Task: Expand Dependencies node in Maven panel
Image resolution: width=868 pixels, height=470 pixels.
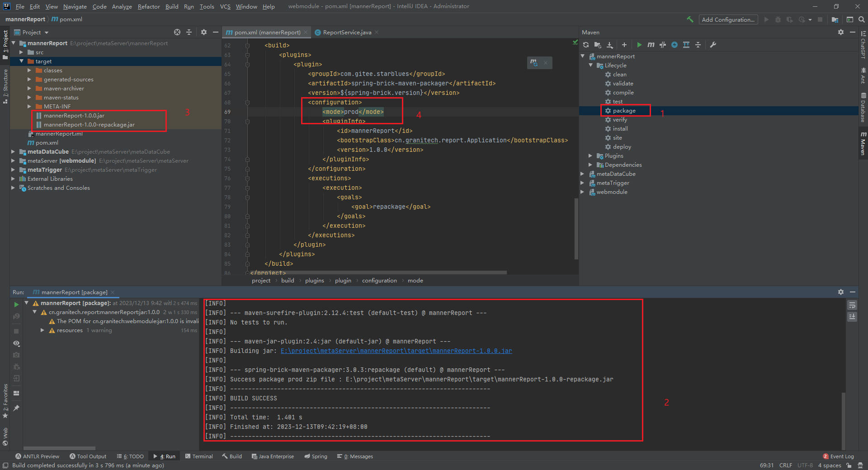Action: (590, 164)
